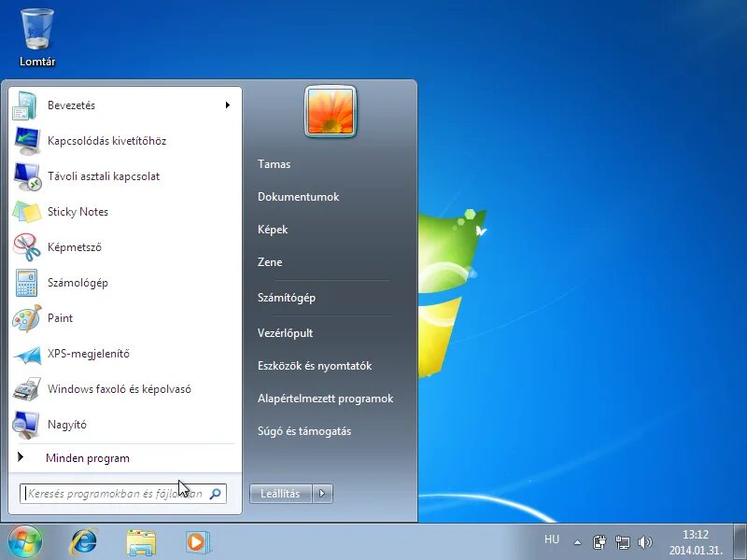
Task: Open Windows Explorer folder on taskbar
Action: click(141, 542)
